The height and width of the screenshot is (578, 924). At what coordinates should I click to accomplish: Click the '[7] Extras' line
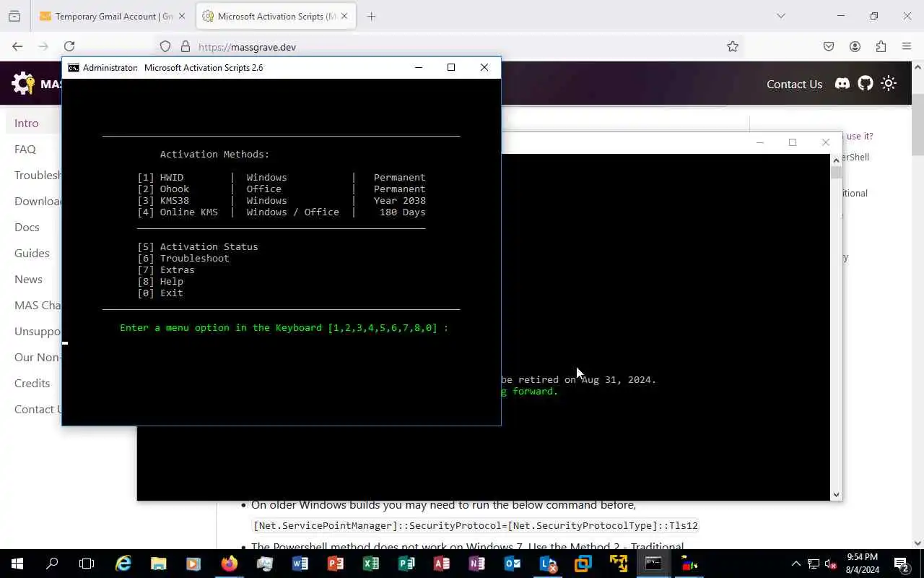coord(166,269)
